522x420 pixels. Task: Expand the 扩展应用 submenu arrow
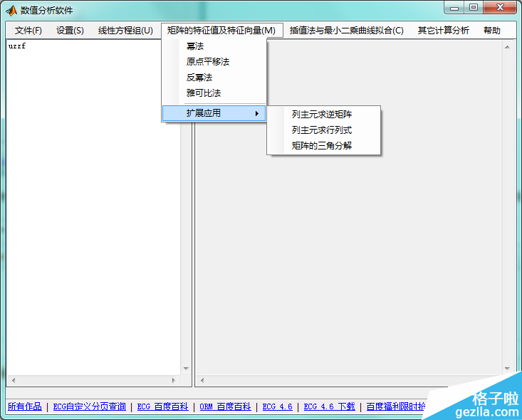[256, 113]
